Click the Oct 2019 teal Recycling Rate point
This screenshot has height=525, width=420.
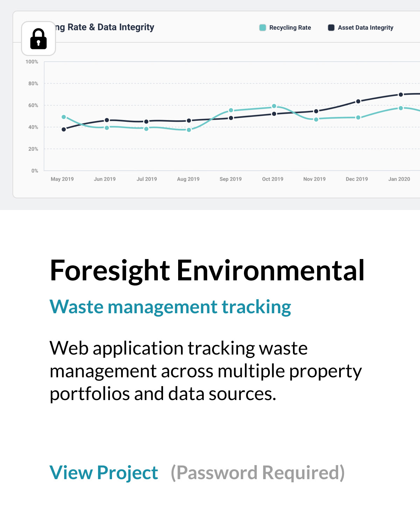(274, 106)
